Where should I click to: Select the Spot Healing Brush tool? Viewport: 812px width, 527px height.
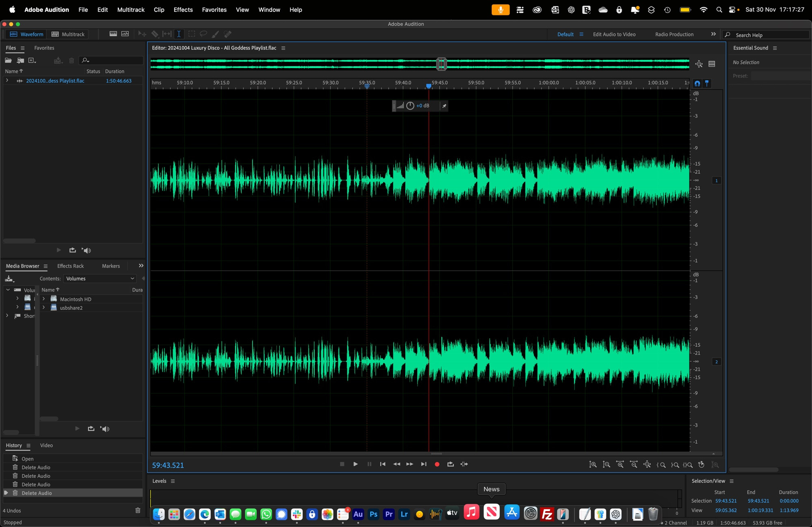228,34
